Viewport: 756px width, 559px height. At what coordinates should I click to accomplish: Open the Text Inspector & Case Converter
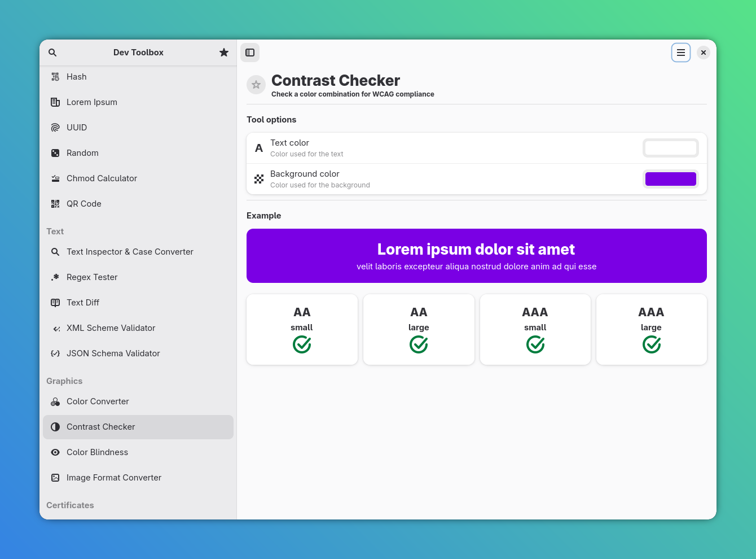130,251
